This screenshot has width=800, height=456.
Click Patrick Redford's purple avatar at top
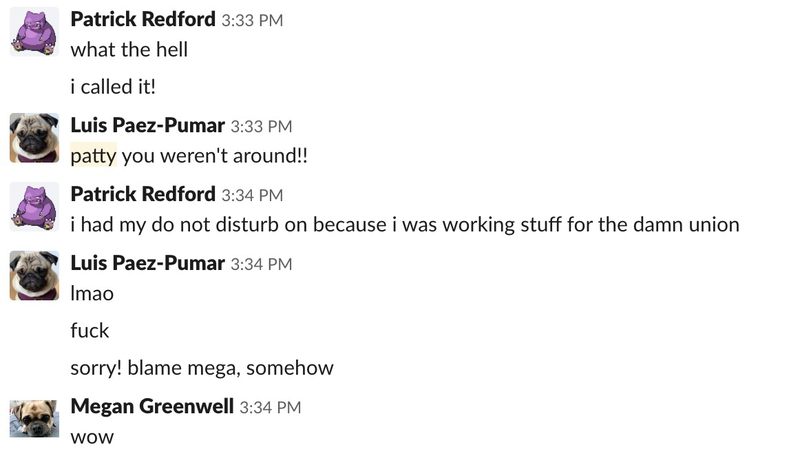coord(34,32)
